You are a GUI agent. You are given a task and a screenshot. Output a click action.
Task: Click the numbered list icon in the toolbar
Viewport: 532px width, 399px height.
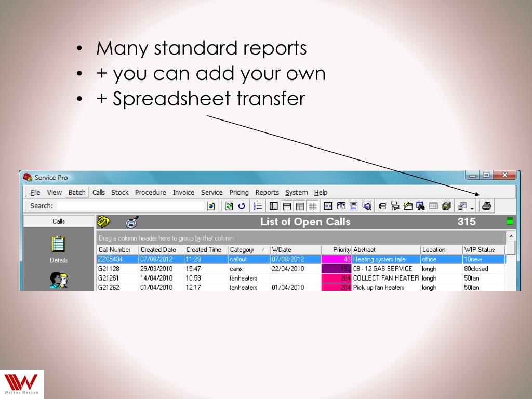[x=258, y=206]
